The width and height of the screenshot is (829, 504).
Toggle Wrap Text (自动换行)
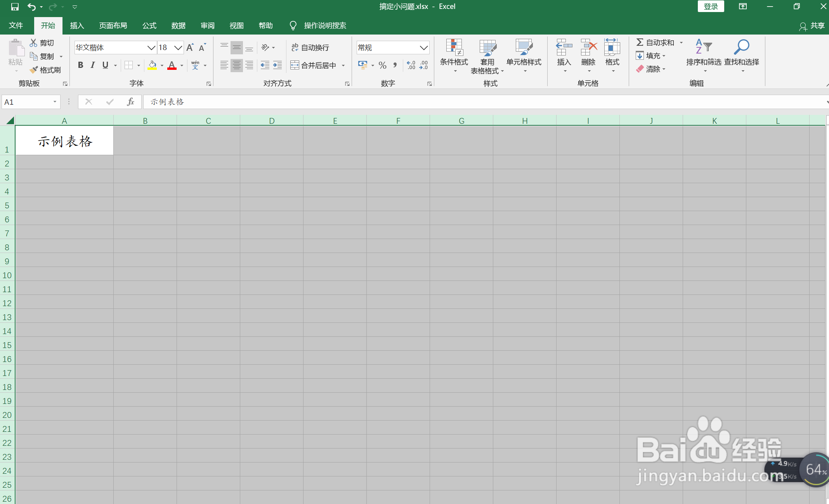[310, 47]
